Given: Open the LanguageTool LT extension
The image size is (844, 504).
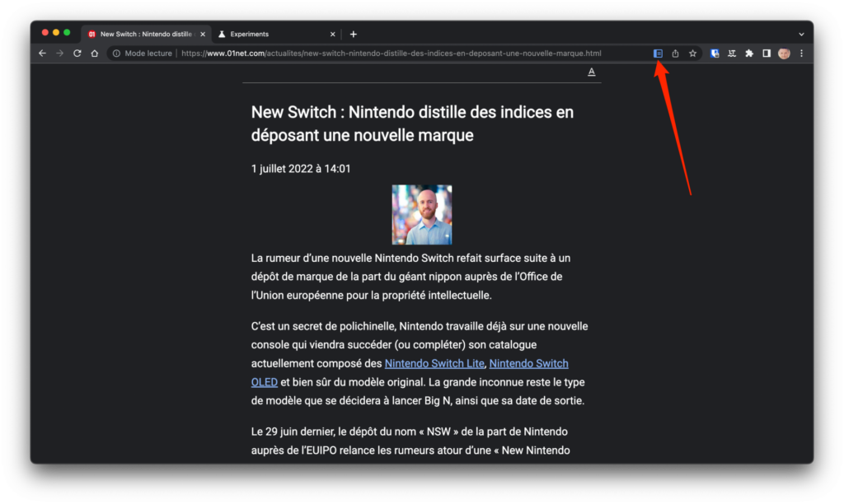Looking at the screenshot, I should point(732,54).
